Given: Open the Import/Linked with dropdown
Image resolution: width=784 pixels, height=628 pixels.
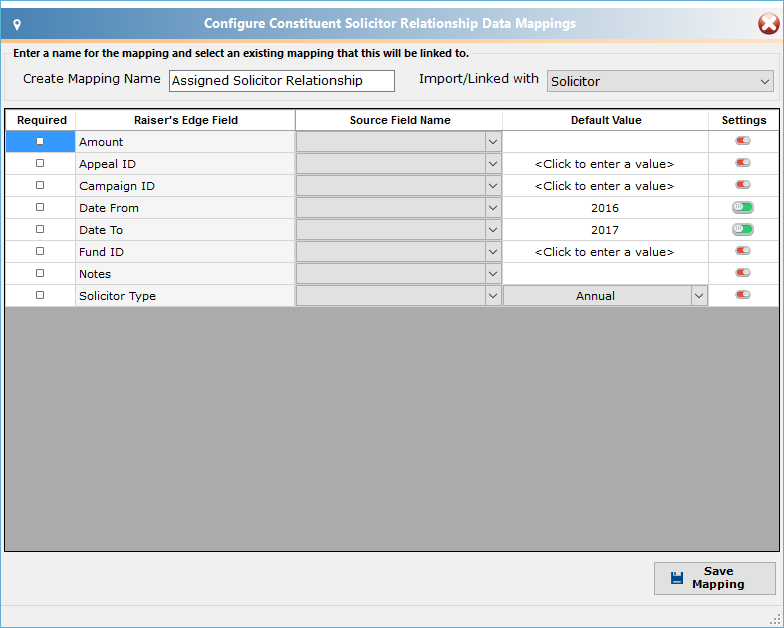Looking at the screenshot, I should [660, 81].
